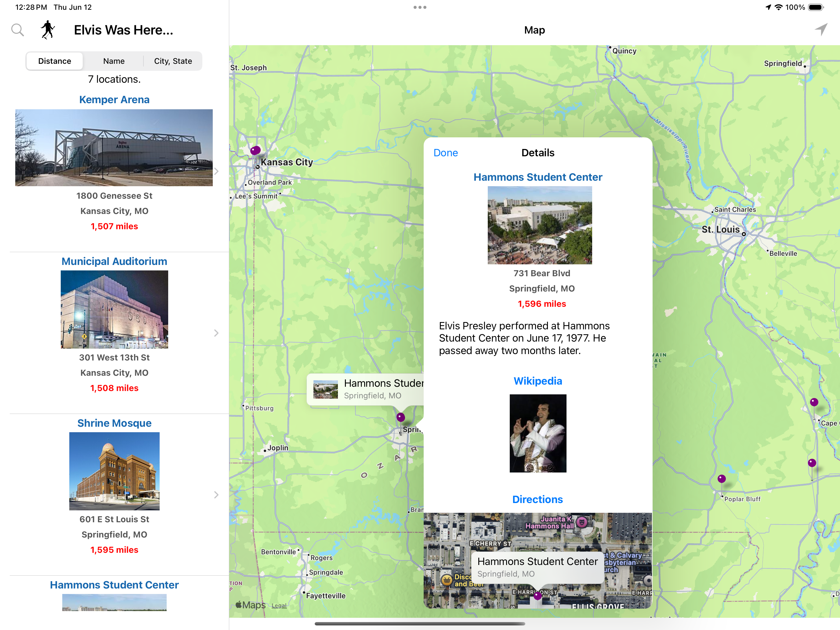
Task: Tap the '1,595 miles' distance text
Action: click(114, 550)
